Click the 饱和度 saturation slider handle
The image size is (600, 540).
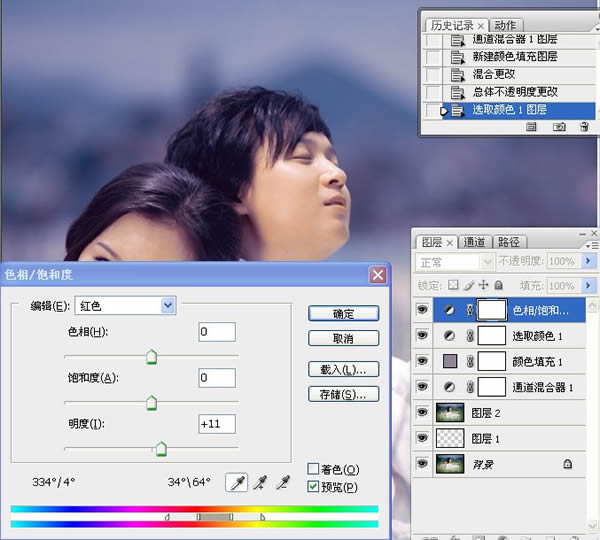coord(152,403)
